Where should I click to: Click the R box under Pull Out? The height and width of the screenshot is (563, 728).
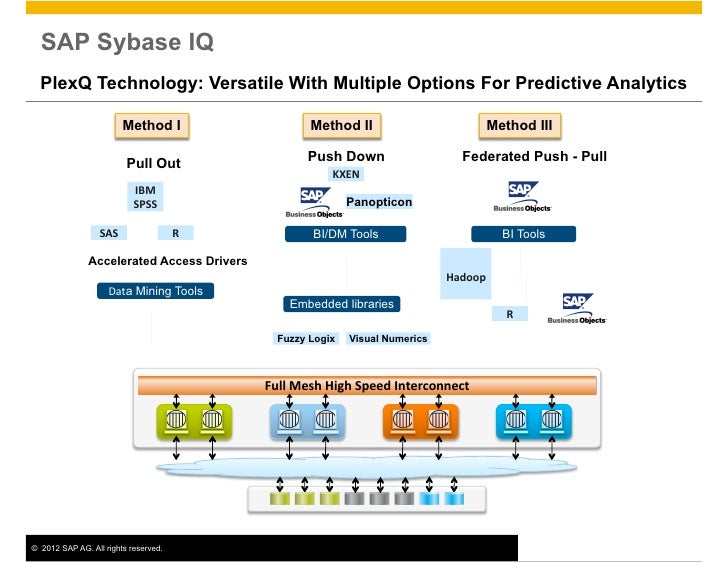coord(176,233)
